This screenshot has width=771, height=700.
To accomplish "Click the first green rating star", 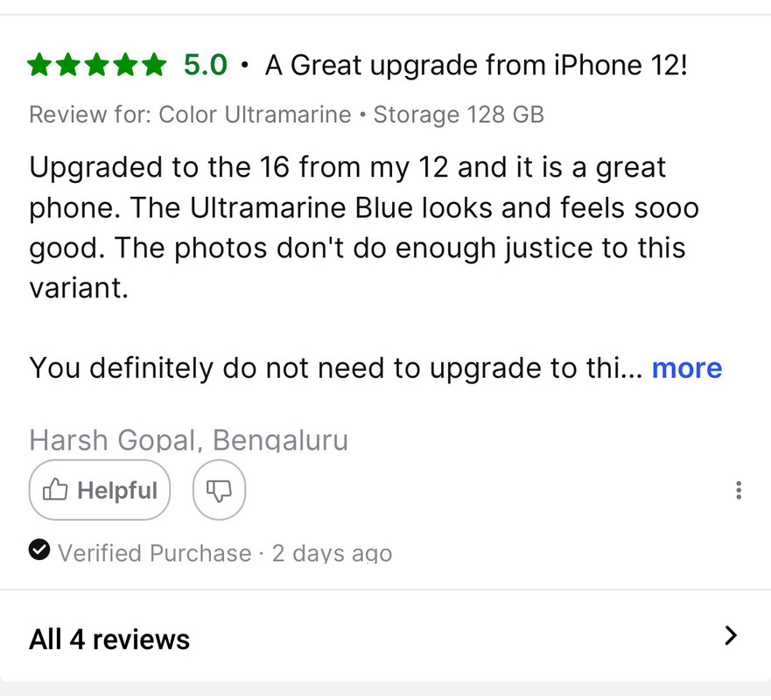I will [x=39, y=65].
